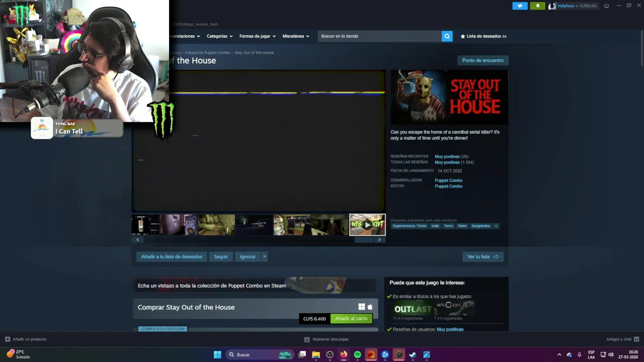Image resolution: width=644 pixels, height=362 pixels.
Task: Click the Stay Out of the House breadcrumb
Action: tap(254, 53)
